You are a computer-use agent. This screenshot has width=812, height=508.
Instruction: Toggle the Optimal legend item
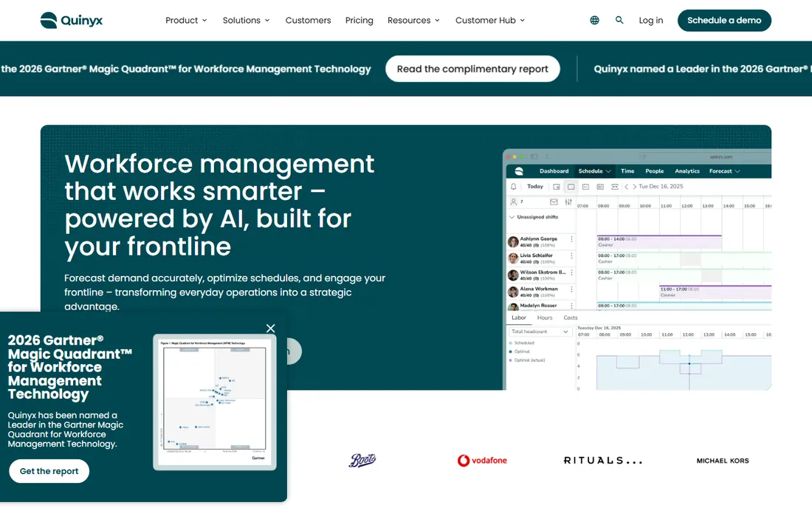pyautogui.click(x=520, y=351)
